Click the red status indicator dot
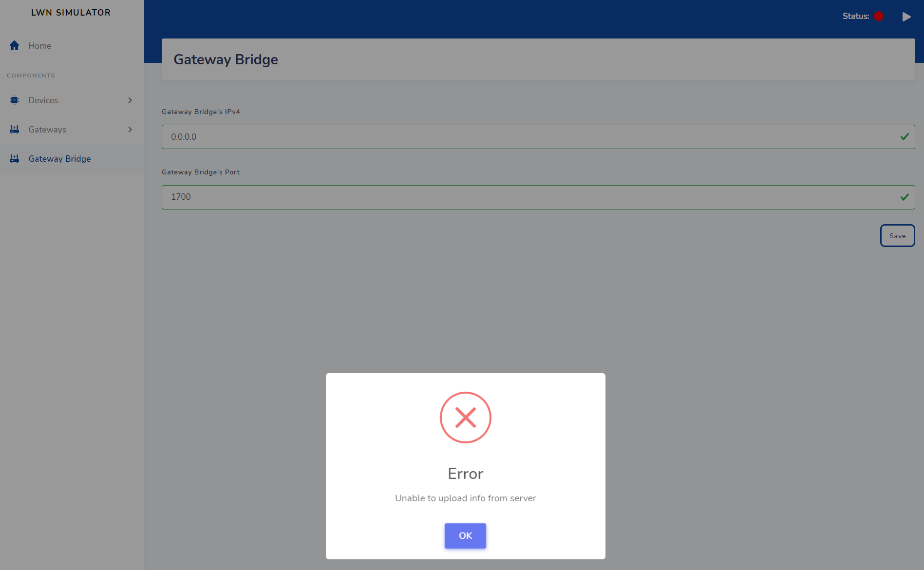 coord(879,16)
